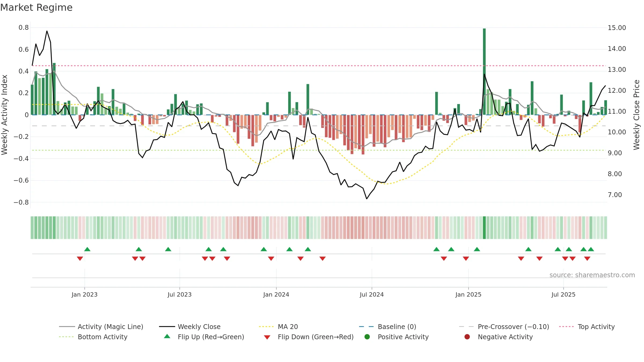Screen dimensions: 644x362
Task: Click the Weekly Close Price axis title
Action: click(x=636, y=115)
